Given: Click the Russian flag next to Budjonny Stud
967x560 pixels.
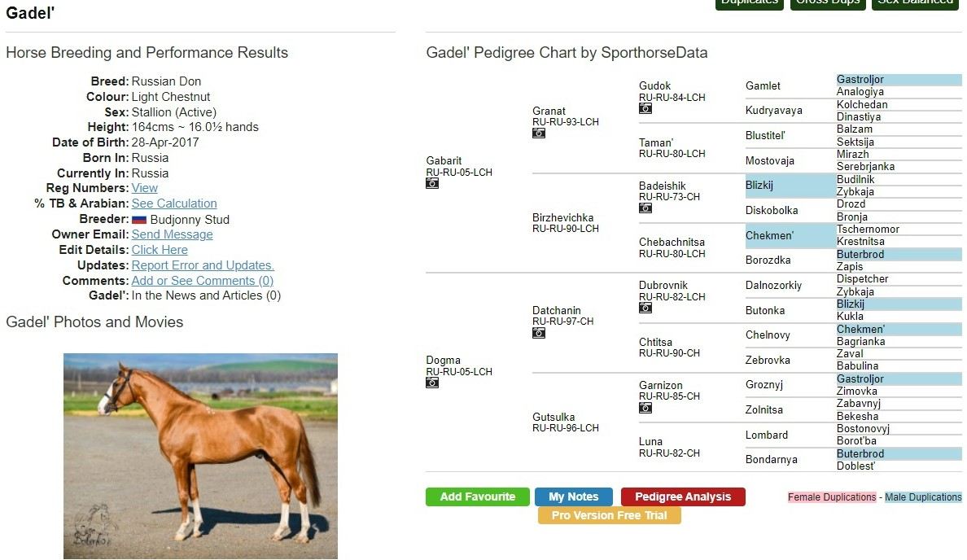Looking at the screenshot, I should (x=139, y=220).
